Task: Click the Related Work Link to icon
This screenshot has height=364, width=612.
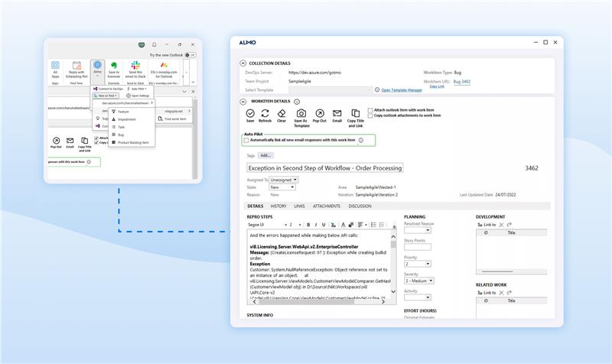Action: (480, 293)
